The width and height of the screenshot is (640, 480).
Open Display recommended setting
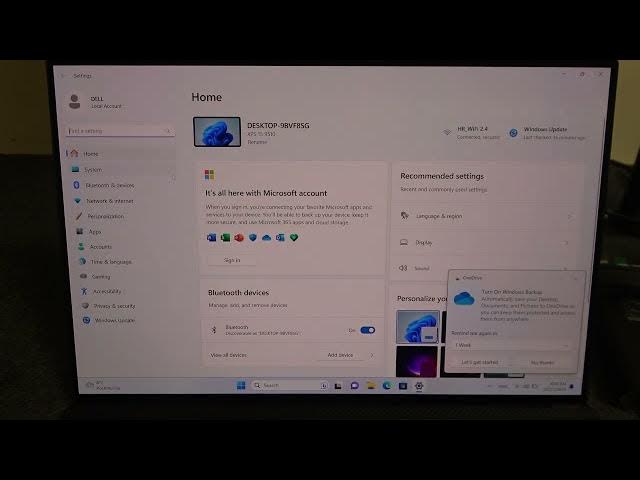(486, 242)
